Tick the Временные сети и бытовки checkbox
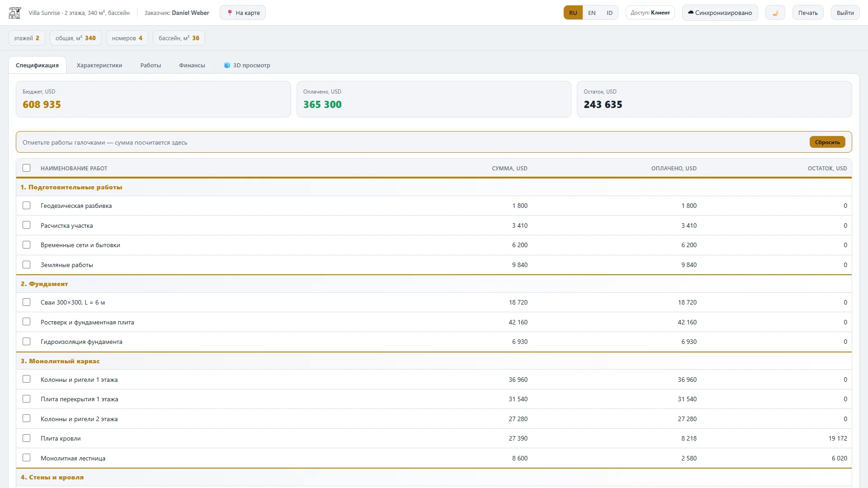 coord(27,245)
